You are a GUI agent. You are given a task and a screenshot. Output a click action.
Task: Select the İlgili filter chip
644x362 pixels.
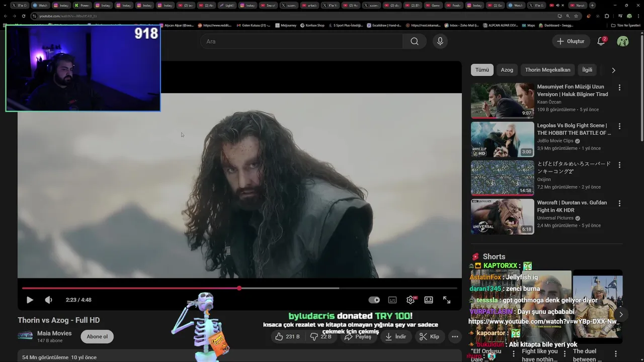tap(587, 70)
